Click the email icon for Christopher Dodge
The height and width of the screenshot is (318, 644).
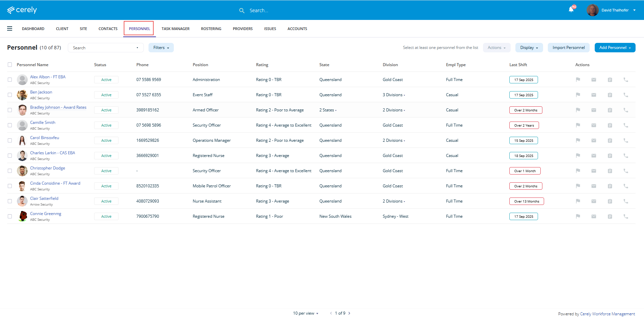click(594, 171)
